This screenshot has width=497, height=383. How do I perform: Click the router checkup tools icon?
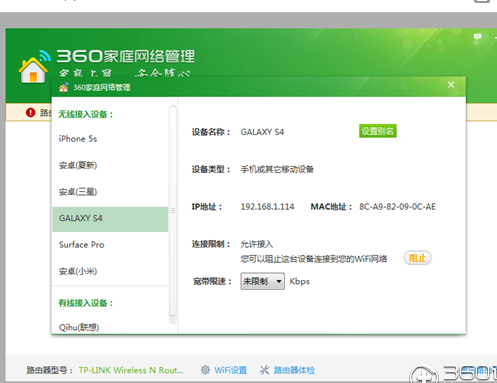pos(264,370)
